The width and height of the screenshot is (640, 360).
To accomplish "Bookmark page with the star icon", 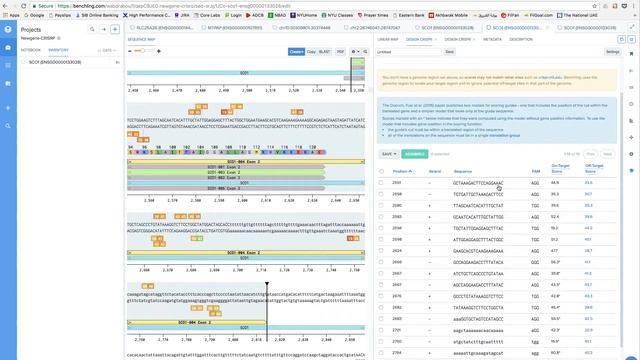I will [x=594, y=6].
